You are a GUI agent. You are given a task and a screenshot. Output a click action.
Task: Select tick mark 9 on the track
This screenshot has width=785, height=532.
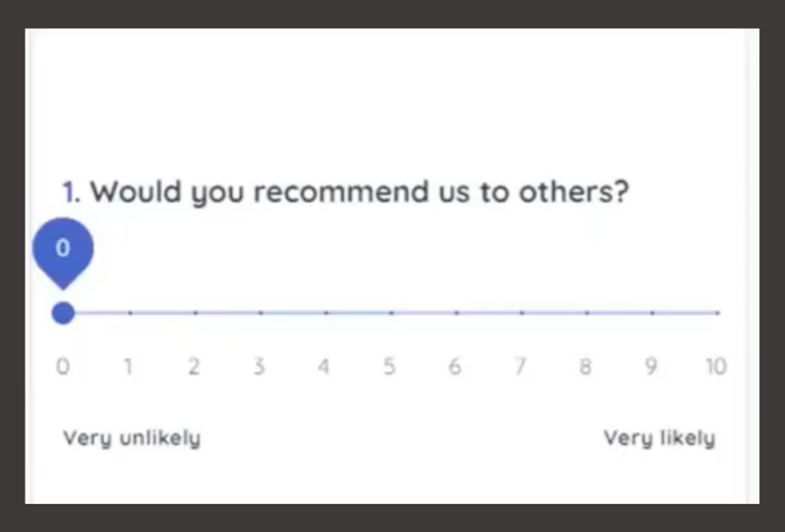(x=652, y=313)
